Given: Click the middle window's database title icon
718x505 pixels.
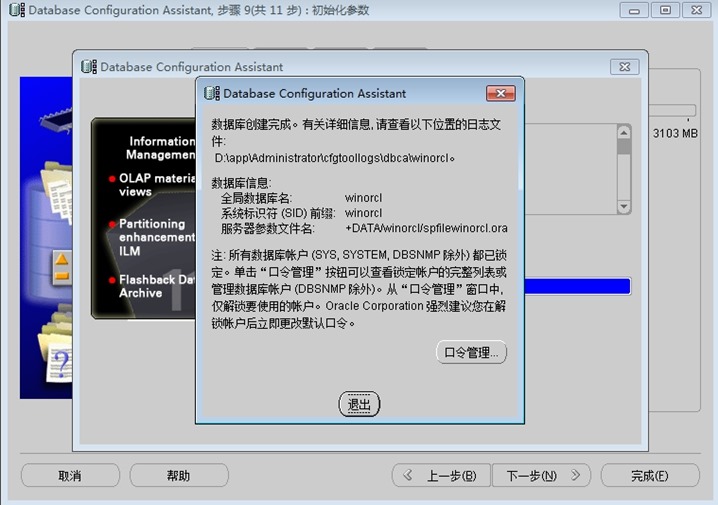Looking at the screenshot, I should click(x=89, y=67).
